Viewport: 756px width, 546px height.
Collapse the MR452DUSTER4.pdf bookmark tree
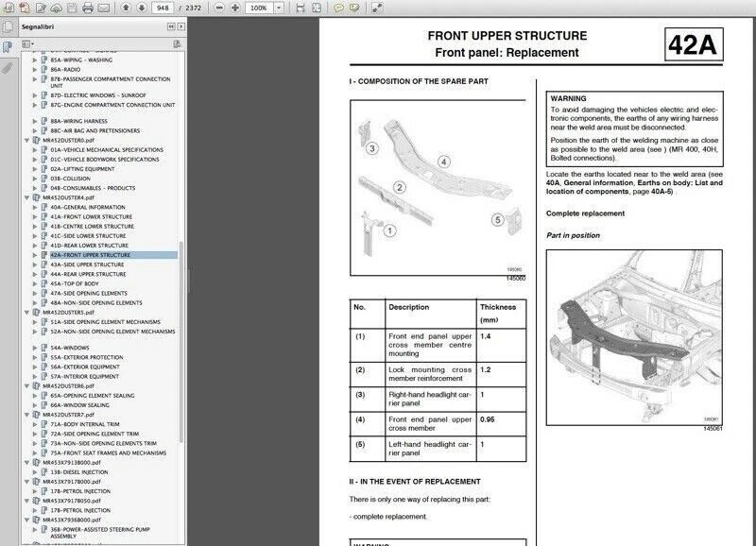click(26, 197)
